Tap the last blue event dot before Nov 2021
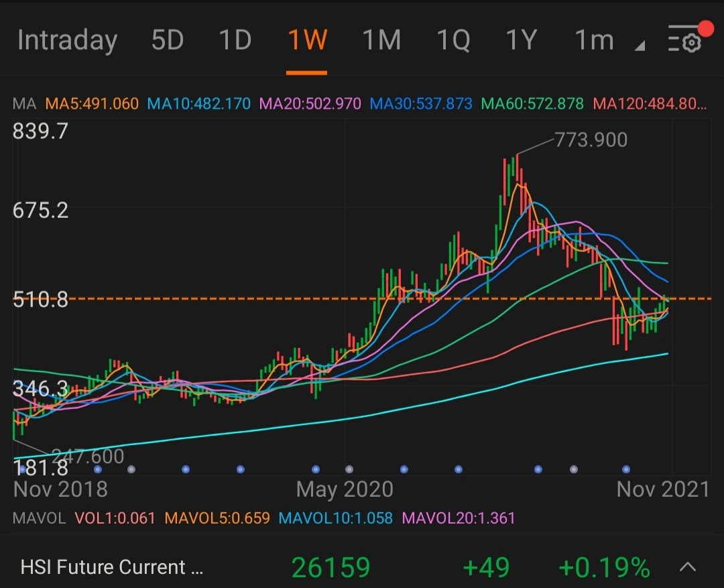Image resolution: width=724 pixels, height=588 pixels. click(626, 469)
